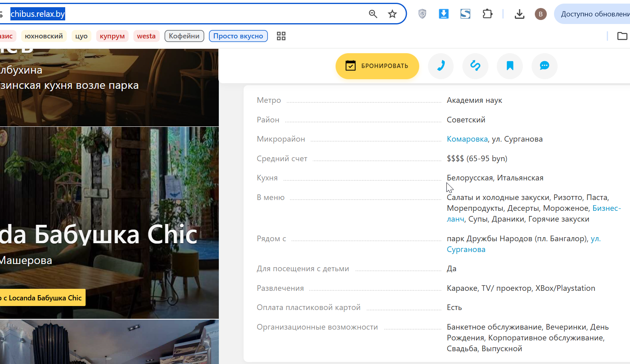Open the Просто вкусно tab group
630x364 pixels.
coord(238,36)
